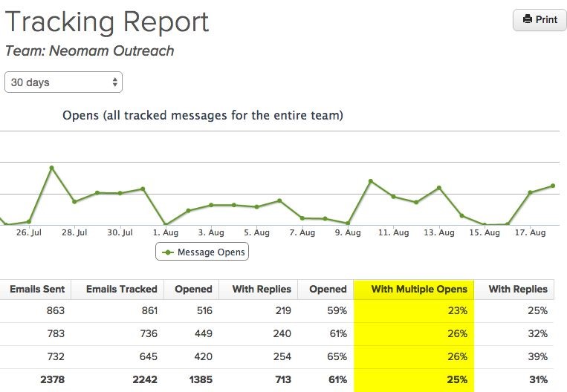Open the 30 days period dropdown
The height and width of the screenshot is (392, 567).
click(x=63, y=82)
